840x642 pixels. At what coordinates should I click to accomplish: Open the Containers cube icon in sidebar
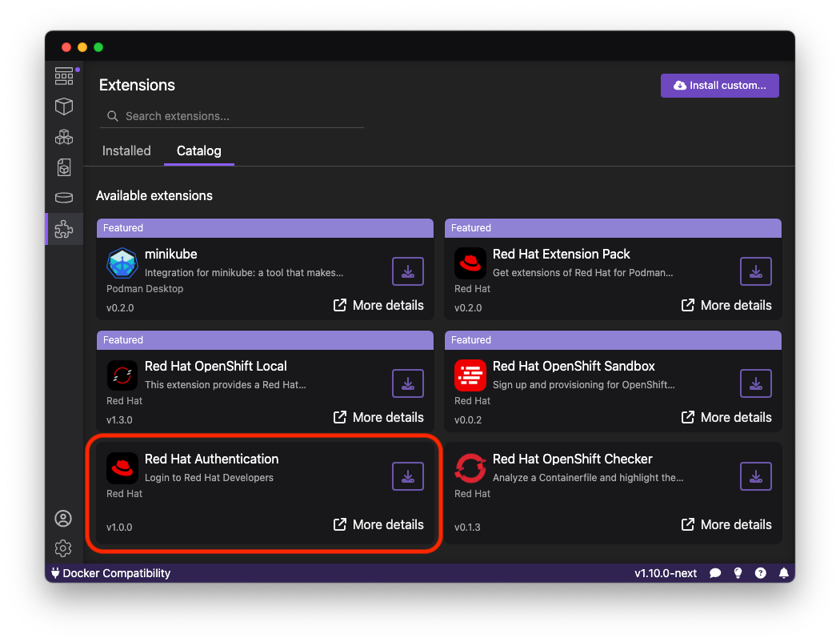[64, 106]
